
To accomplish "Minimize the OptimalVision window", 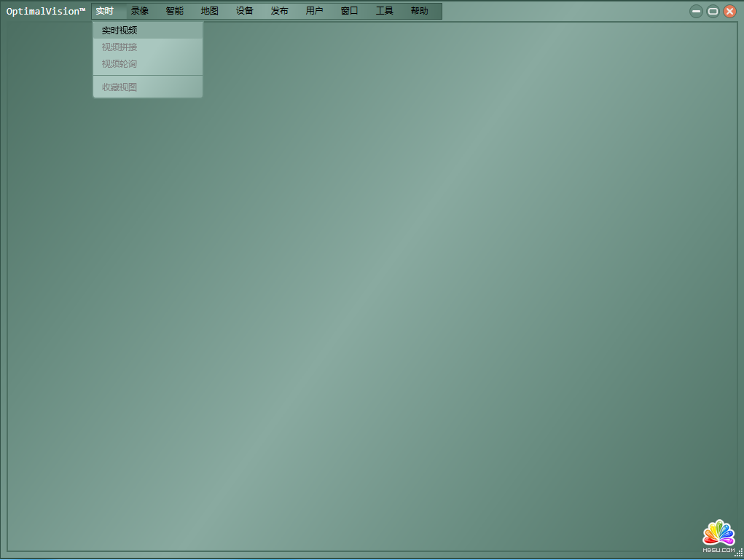I will click(x=697, y=12).
